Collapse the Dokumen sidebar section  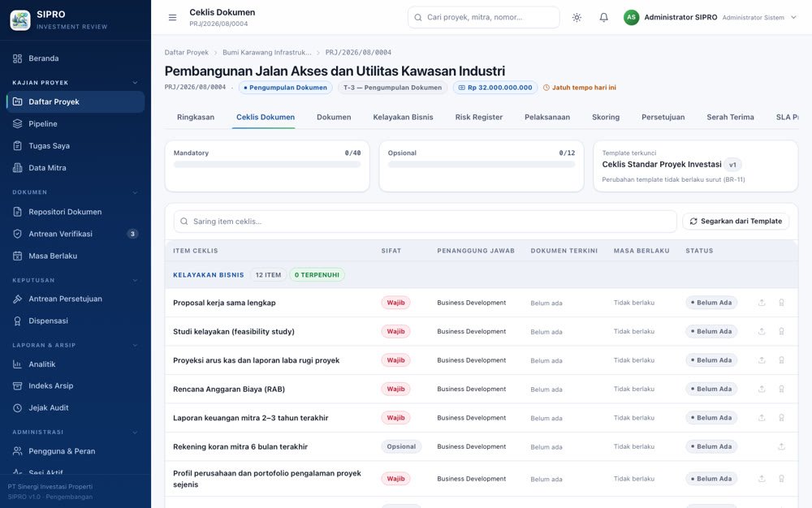pos(135,192)
